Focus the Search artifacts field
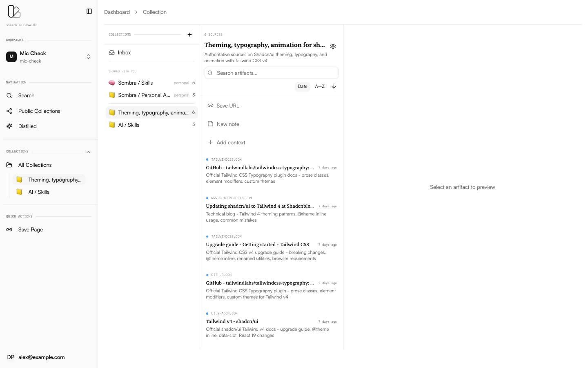 (276, 73)
